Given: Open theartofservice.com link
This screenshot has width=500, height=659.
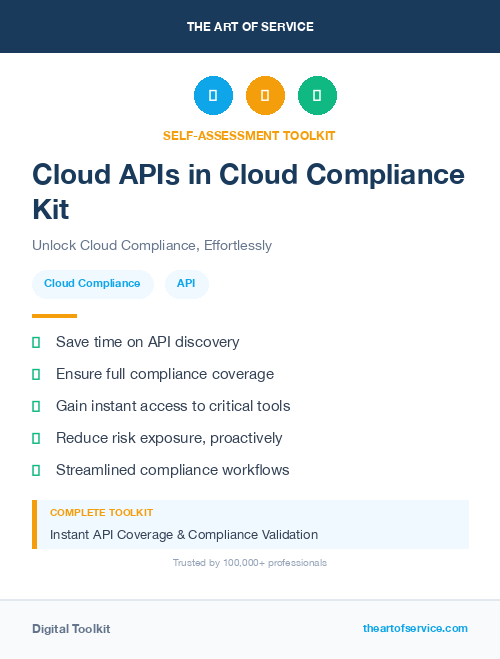Looking at the screenshot, I should point(415,628).
